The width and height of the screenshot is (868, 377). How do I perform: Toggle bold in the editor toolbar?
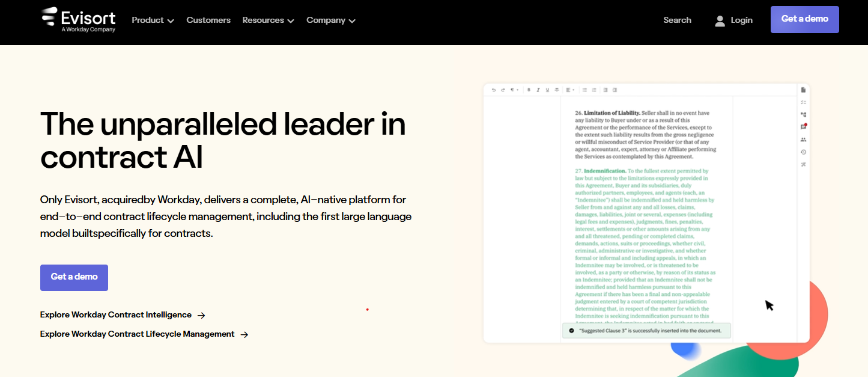pyautogui.click(x=529, y=90)
